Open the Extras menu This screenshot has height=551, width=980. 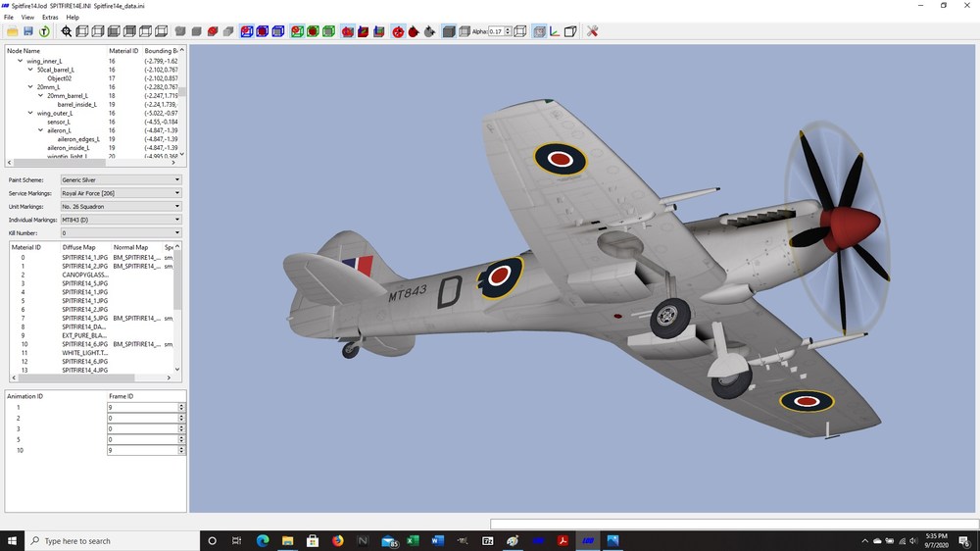tap(50, 18)
